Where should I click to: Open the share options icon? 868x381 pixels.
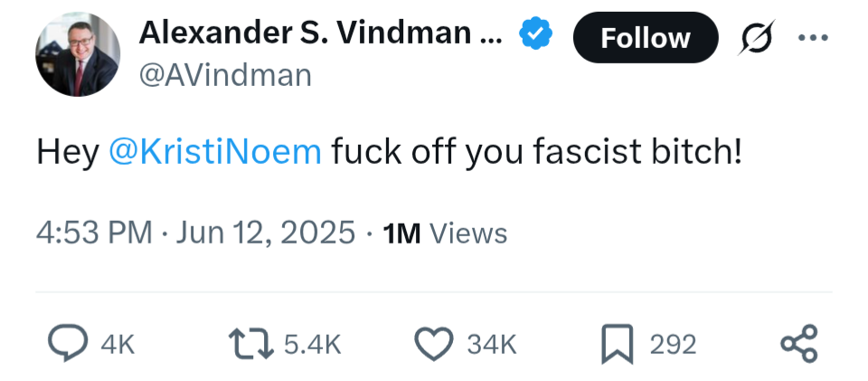798,344
